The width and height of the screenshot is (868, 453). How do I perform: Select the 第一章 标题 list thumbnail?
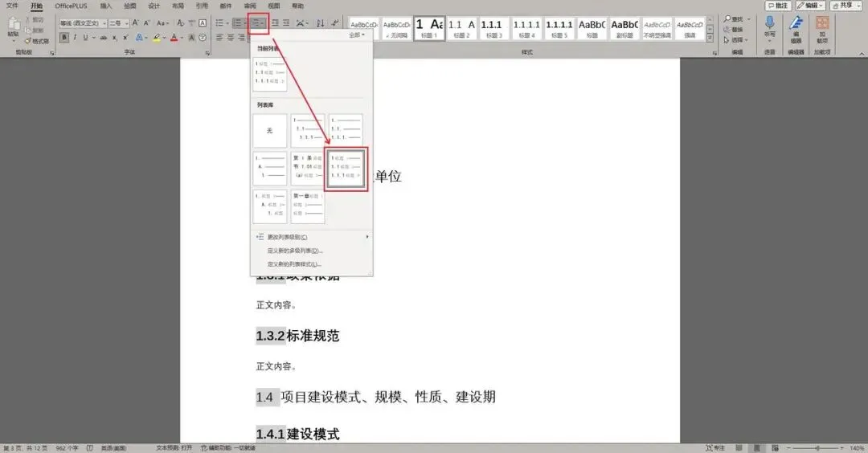tap(308, 206)
